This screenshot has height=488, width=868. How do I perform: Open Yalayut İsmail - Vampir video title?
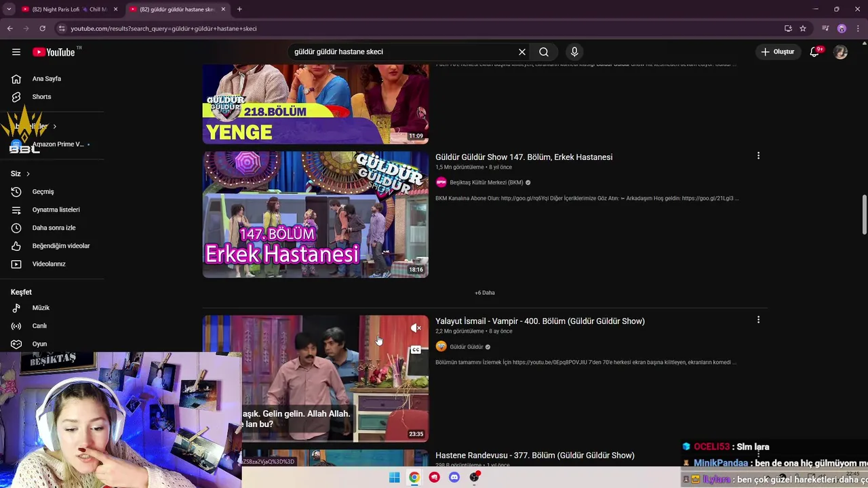[x=540, y=321]
